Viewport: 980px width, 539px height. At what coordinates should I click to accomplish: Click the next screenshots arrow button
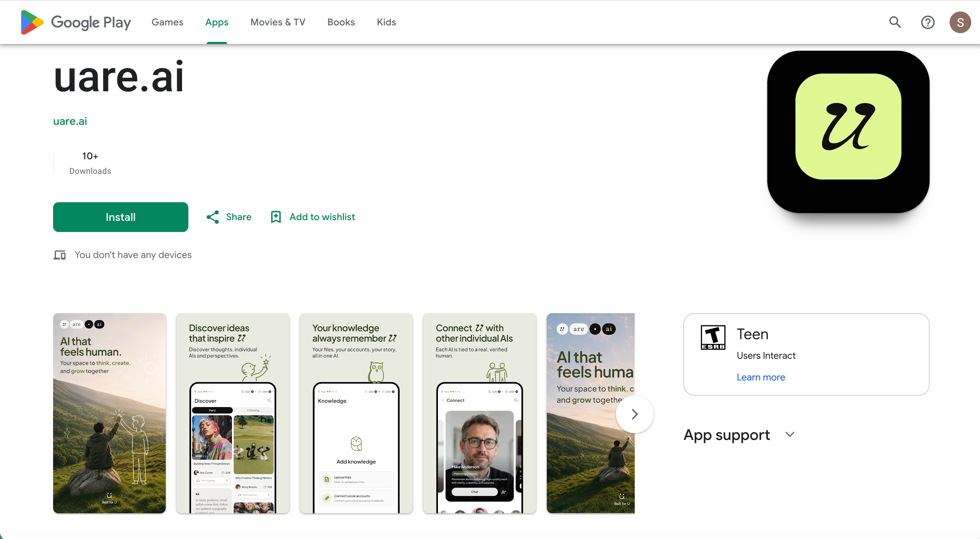[x=634, y=414]
